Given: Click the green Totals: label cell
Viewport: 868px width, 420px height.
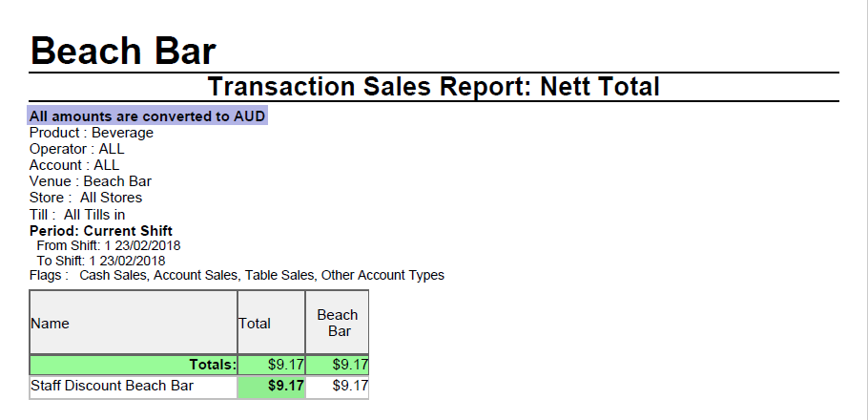Looking at the screenshot, I should click(x=211, y=365).
